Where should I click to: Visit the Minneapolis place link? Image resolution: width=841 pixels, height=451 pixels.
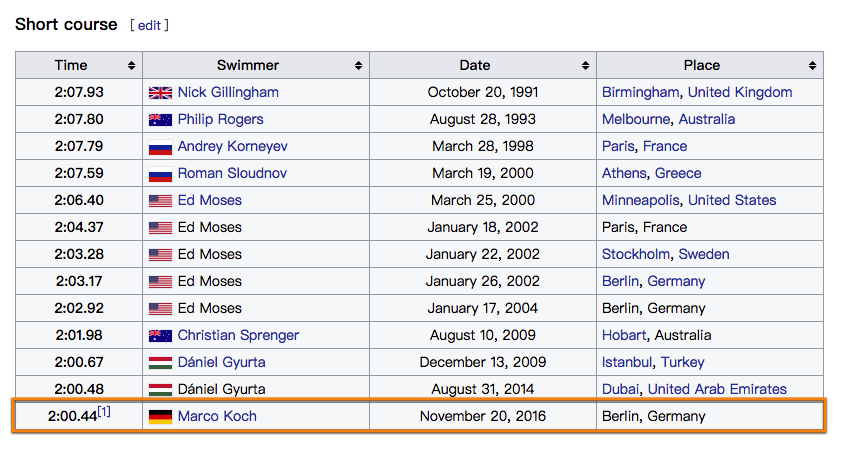[640, 200]
